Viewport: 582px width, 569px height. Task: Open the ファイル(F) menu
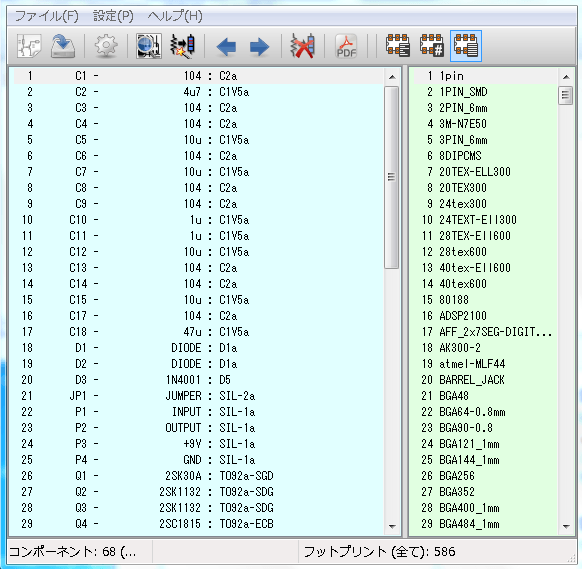47,16
